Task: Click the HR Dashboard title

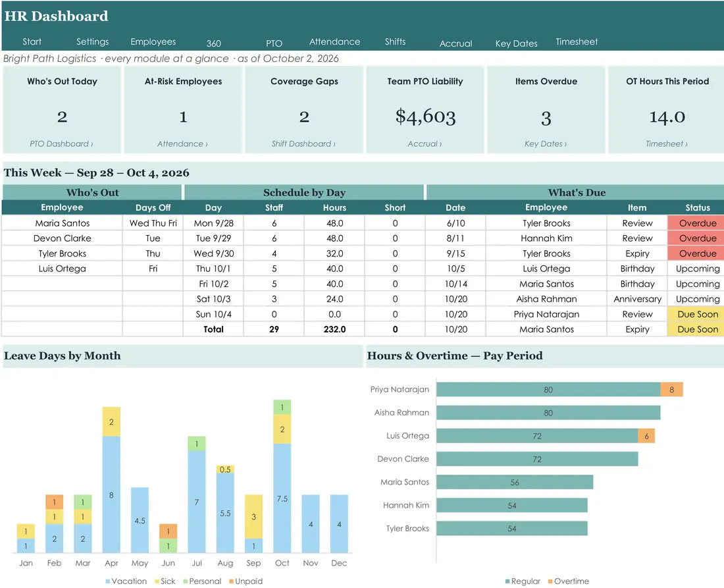Action: pyautogui.click(x=57, y=16)
